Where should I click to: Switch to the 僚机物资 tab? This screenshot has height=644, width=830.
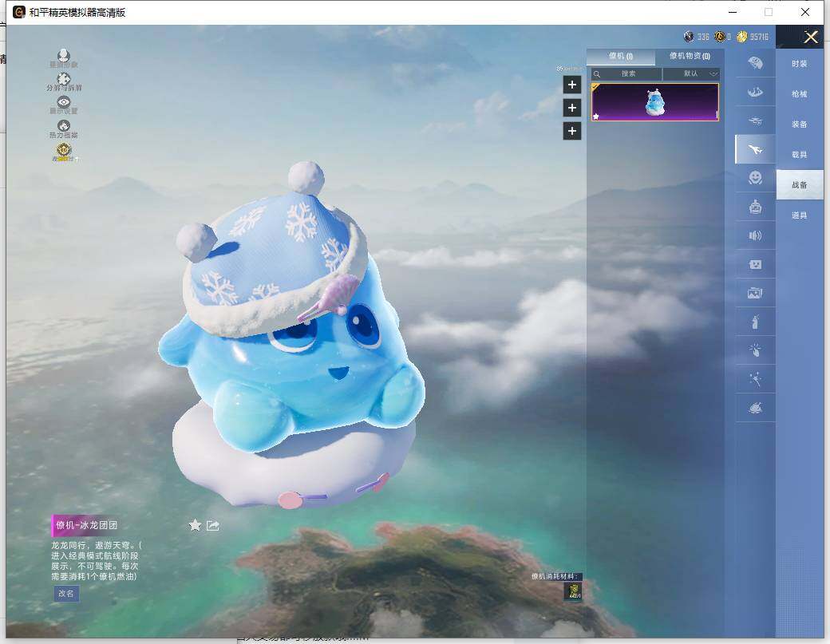pyautogui.click(x=690, y=57)
